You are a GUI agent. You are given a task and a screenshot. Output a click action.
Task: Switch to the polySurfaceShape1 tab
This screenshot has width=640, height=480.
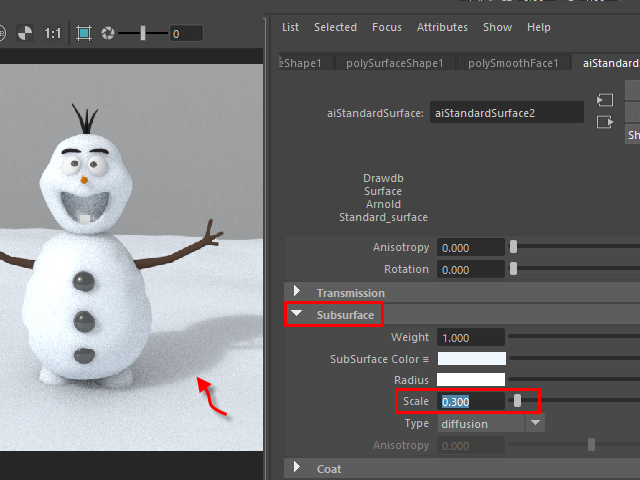coord(394,63)
